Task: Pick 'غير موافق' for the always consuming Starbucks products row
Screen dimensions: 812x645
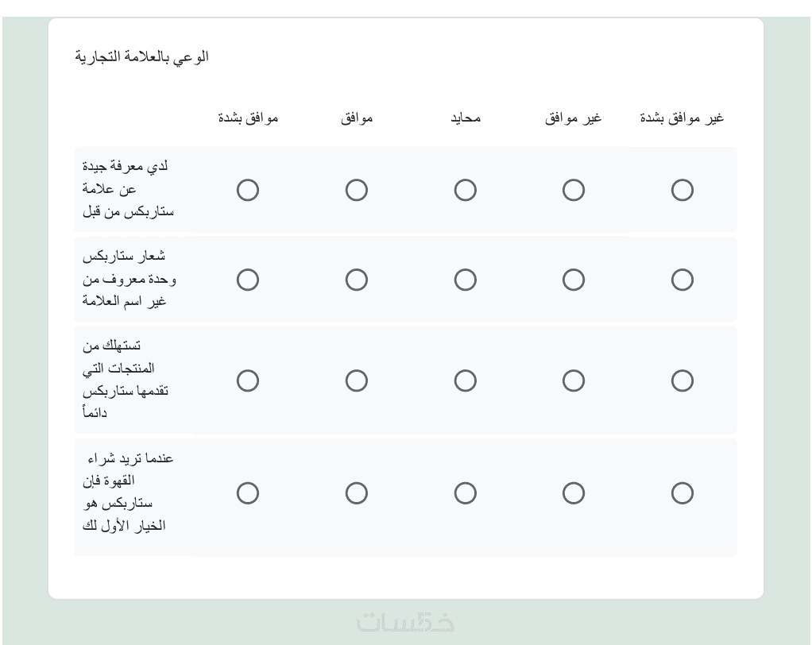Action: 574,380
